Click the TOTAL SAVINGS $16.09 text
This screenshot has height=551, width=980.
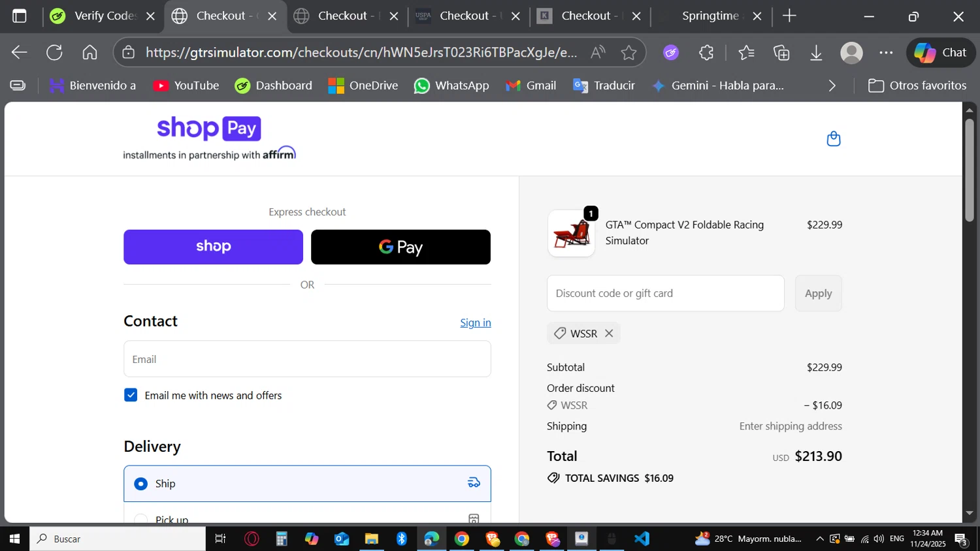(x=619, y=478)
